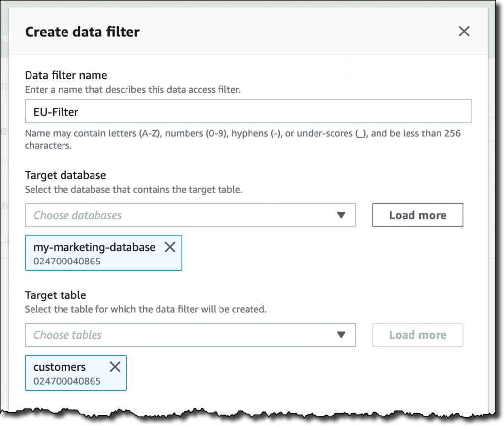Image resolution: width=504 pixels, height=426 pixels.
Task: Click account ID under customers
Action: pos(67,381)
